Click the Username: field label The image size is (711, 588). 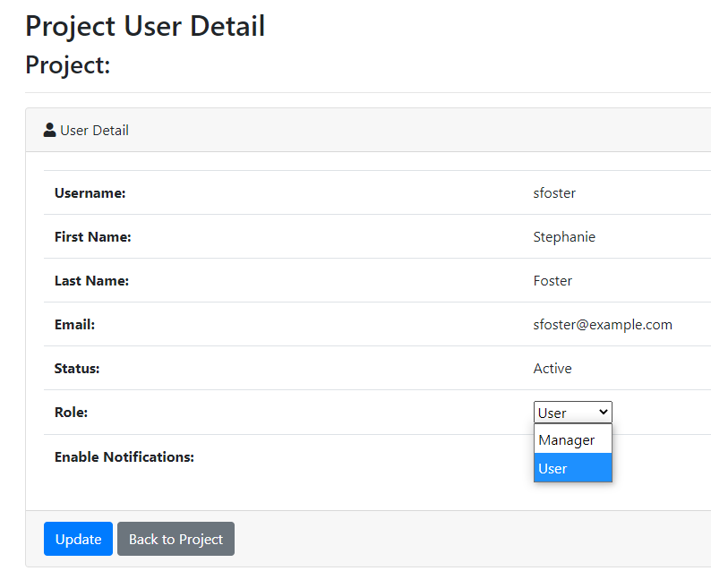(90, 193)
